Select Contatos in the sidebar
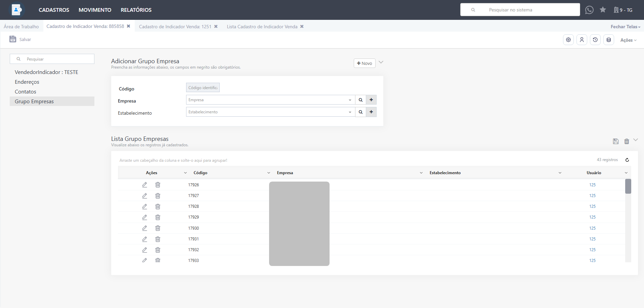Screen dimensions: 644x308 point(26,92)
